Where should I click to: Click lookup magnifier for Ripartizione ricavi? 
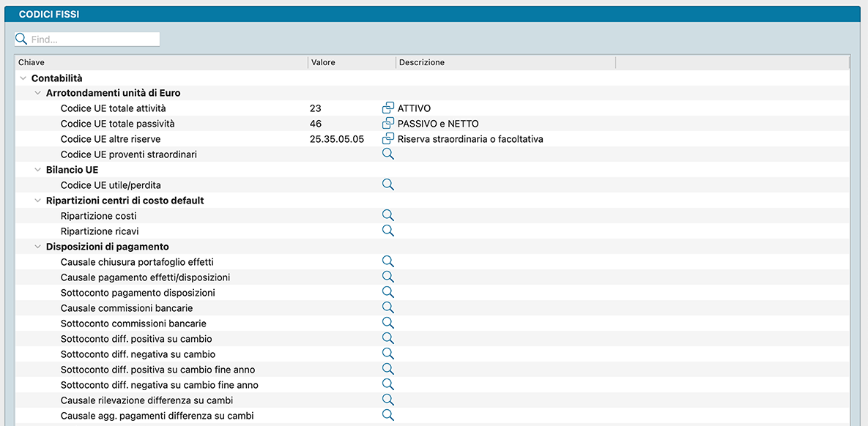click(x=388, y=231)
